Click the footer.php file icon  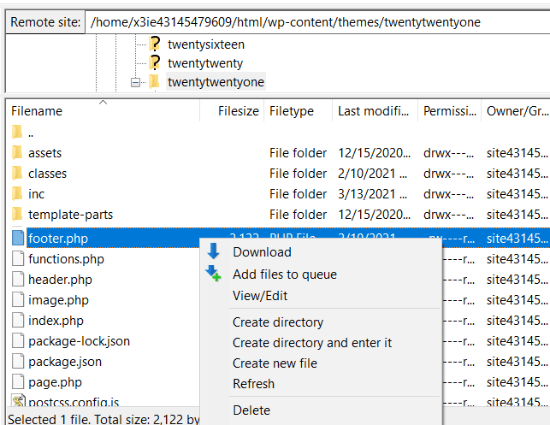pos(18,238)
